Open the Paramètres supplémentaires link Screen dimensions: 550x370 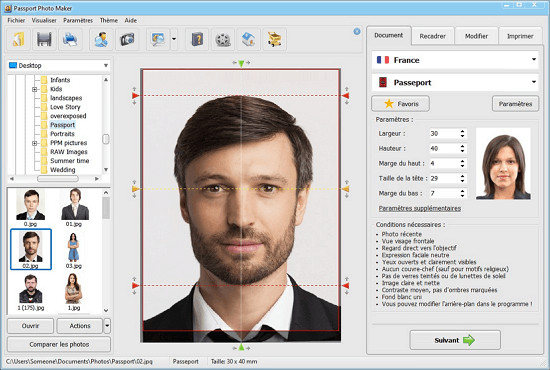pyautogui.click(x=420, y=208)
